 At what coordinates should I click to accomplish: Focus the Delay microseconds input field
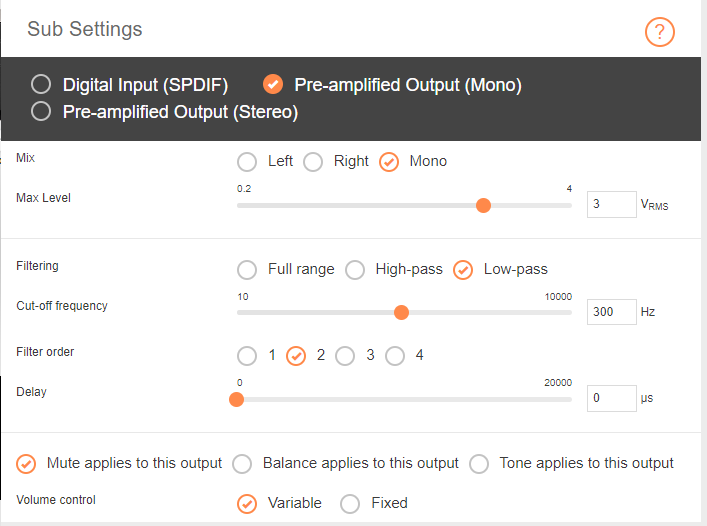tap(611, 398)
